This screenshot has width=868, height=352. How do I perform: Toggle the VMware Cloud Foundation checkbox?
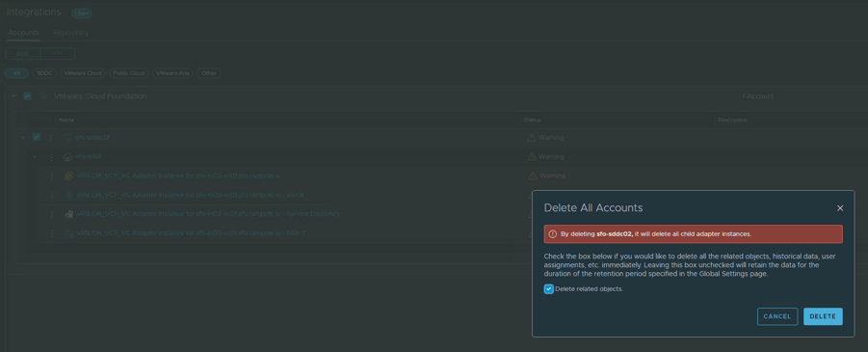(27, 95)
